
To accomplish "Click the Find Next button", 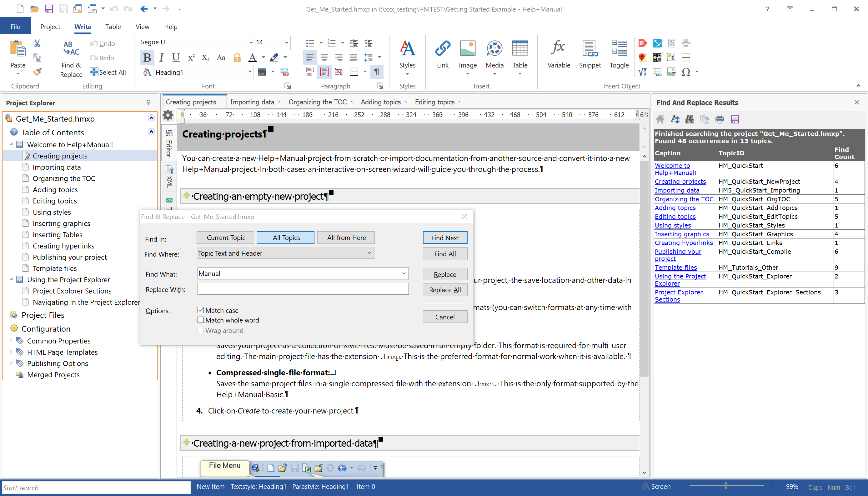I will pos(445,238).
